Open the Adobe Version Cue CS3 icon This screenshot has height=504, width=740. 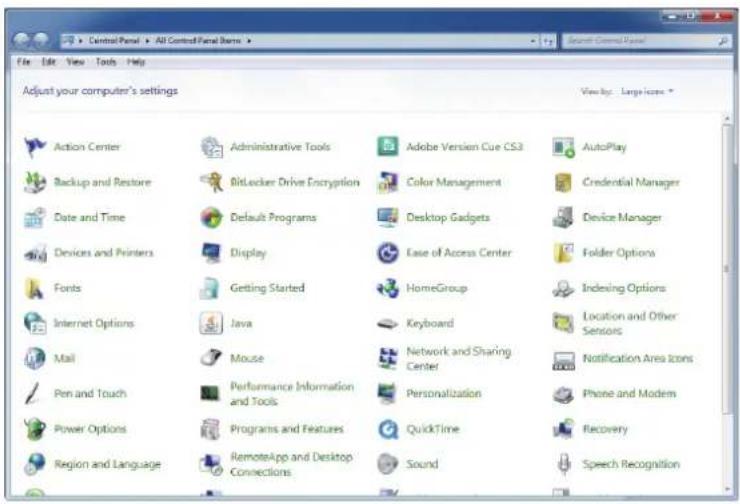(388, 147)
